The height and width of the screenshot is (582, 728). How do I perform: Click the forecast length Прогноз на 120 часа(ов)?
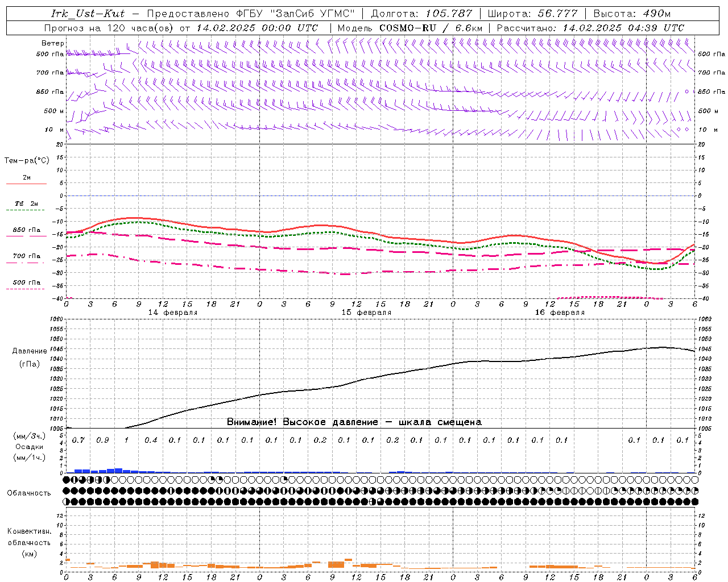pos(109,28)
